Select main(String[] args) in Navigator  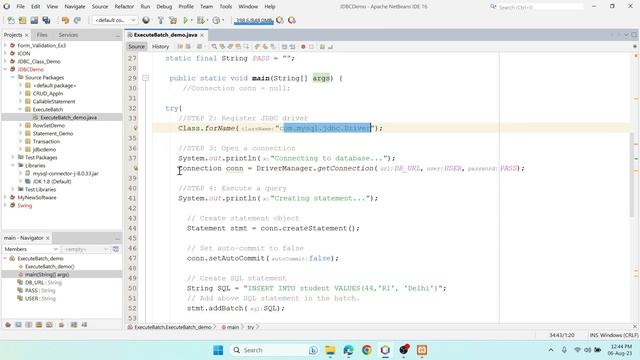[x=47, y=275]
